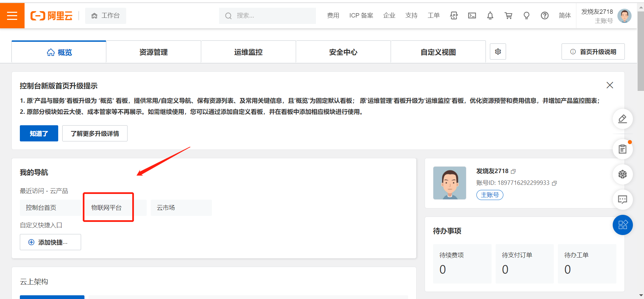Image resolution: width=644 pixels, height=299 pixels.
Task: Open the floating chat feedback icon
Action: point(623,200)
